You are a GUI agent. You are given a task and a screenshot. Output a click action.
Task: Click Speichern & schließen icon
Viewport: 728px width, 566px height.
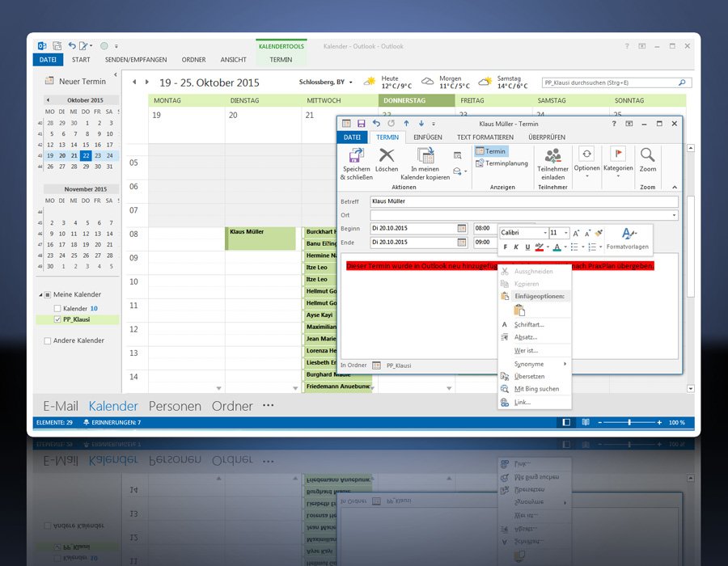tap(356, 156)
